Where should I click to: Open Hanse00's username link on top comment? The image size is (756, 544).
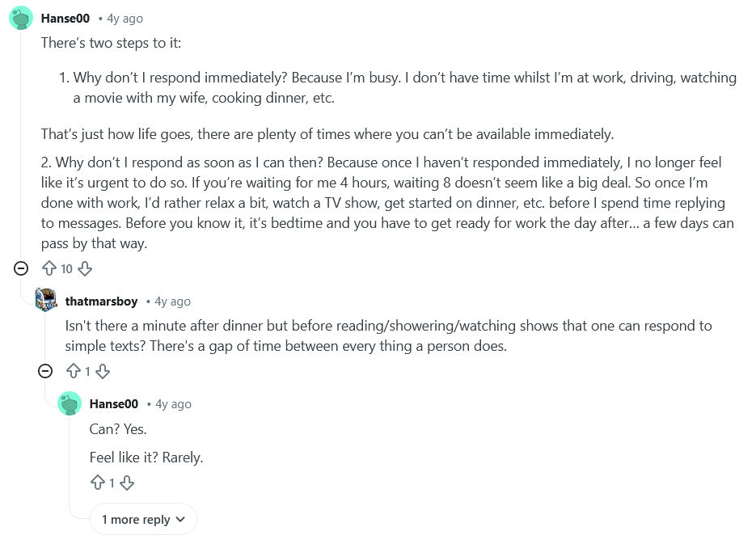pyautogui.click(x=65, y=18)
